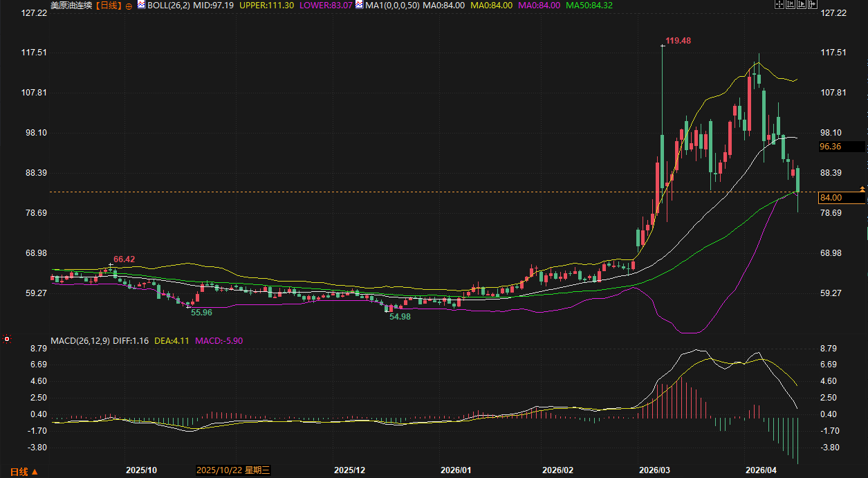Click the BOLL indicator chart icon

click(x=141, y=5)
